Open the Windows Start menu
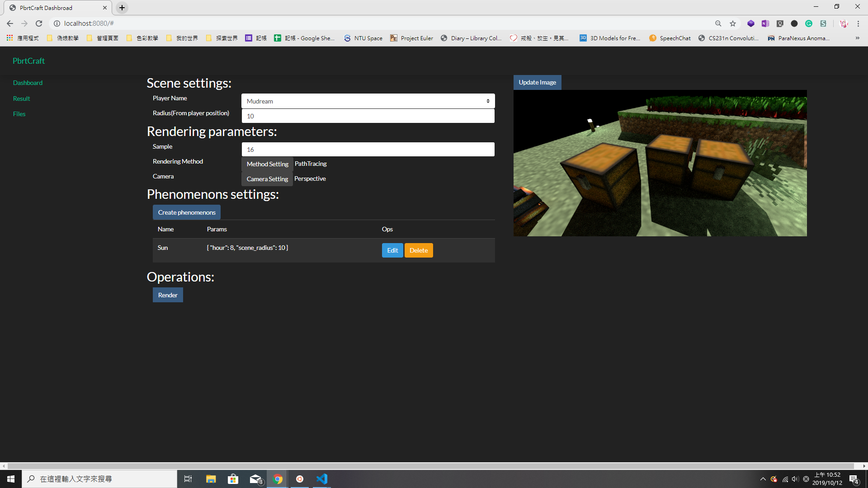This screenshot has width=868, height=488. coord(11,479)
